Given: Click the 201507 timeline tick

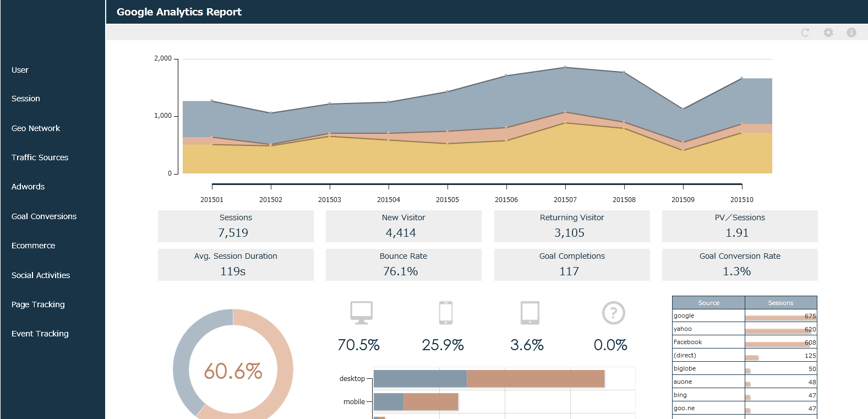Looking at the screenshot, I should [x=565, y=199].
